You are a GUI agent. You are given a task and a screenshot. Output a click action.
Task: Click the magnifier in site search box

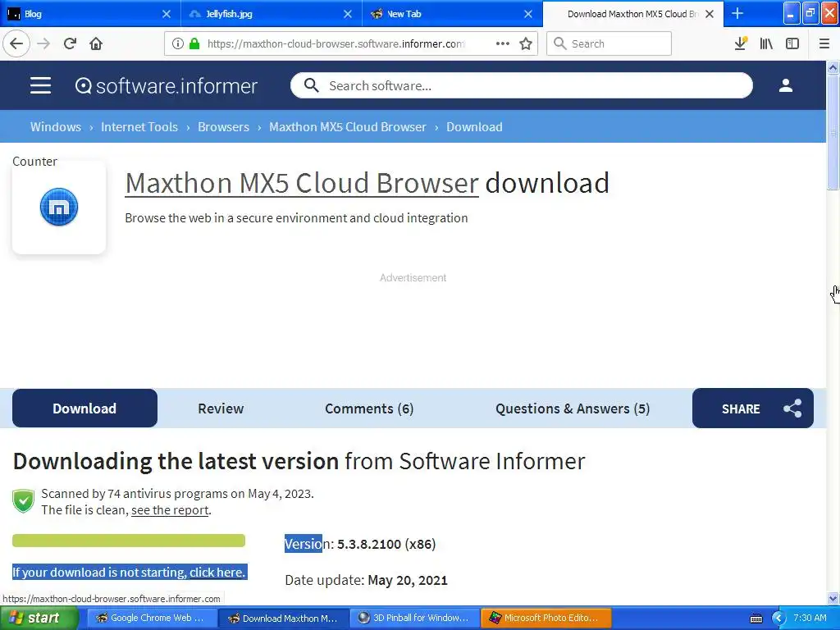tap(311, 85)
